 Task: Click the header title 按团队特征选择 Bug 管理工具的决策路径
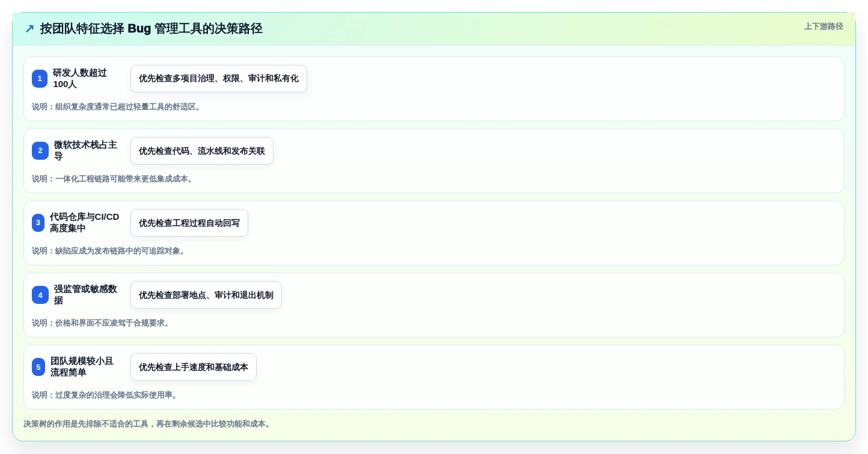coord(151,29)
